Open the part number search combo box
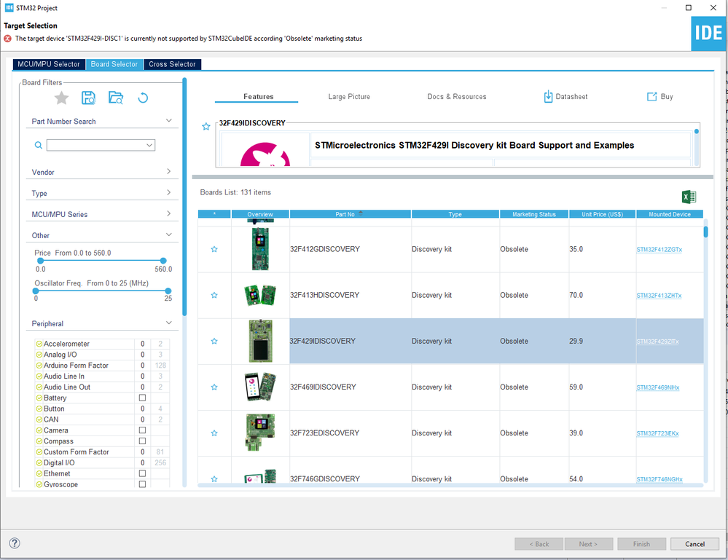This screenshot has height=560, width=728. click(101, 145)
